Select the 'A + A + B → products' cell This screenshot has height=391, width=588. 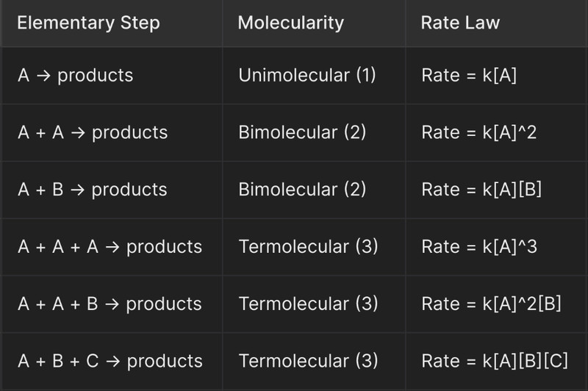click(x=110, y=304)
